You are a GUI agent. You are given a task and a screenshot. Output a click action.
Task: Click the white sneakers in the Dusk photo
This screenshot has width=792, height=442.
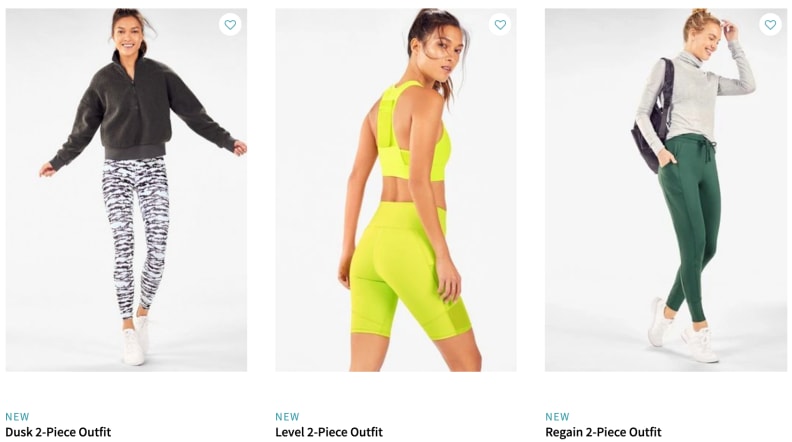point(134,339)
